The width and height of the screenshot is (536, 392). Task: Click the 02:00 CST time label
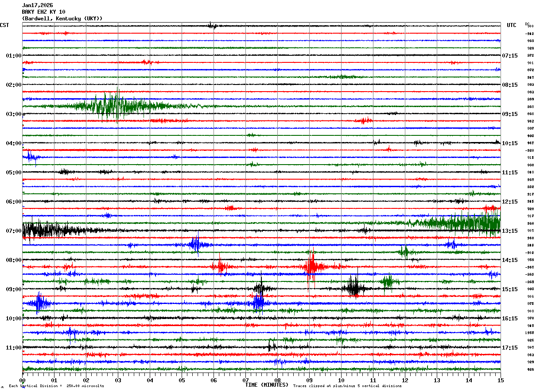(x=14, y=85)
